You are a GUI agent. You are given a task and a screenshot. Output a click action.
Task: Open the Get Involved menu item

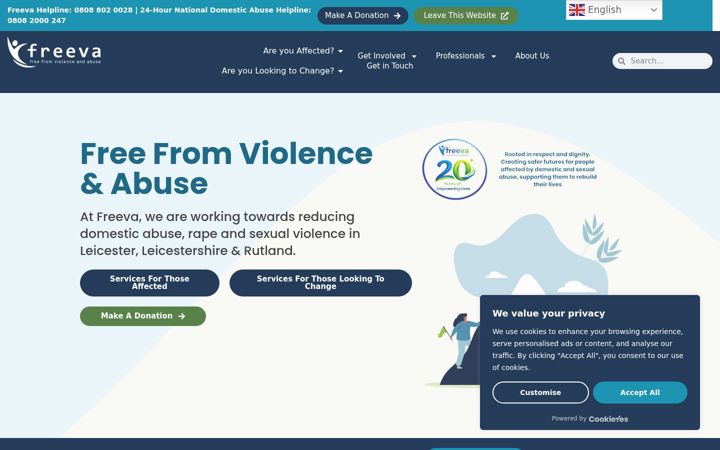point(382,56)
